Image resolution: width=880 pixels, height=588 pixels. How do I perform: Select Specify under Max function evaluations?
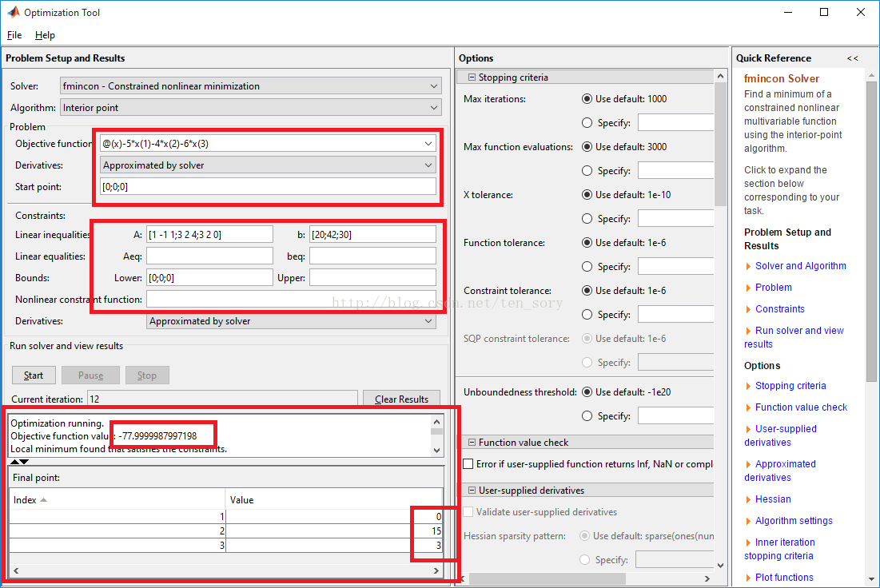click(587, 170)
